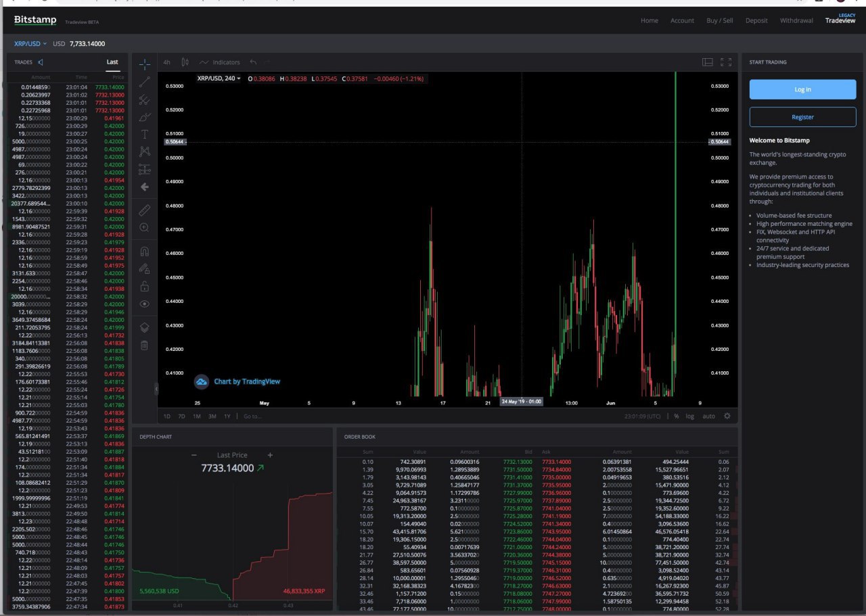
Task: Open the object tree layers icon
Action: point(144,327)
